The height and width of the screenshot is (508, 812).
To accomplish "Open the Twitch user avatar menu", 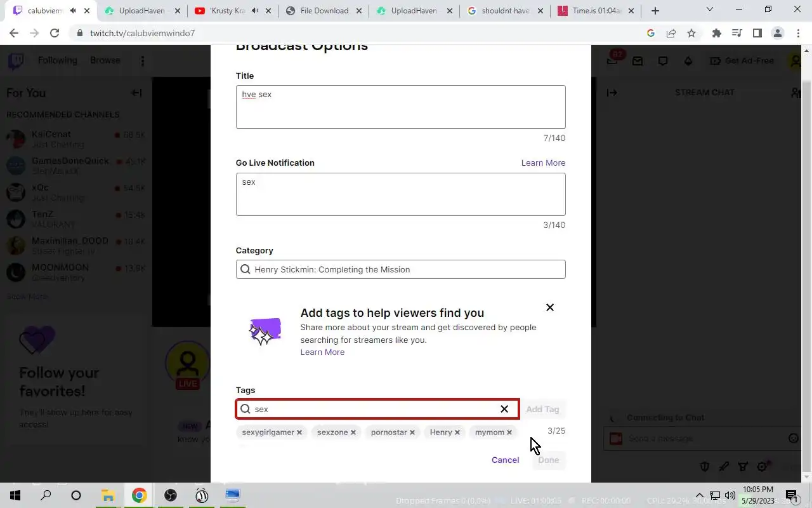I will click(796, 61).
